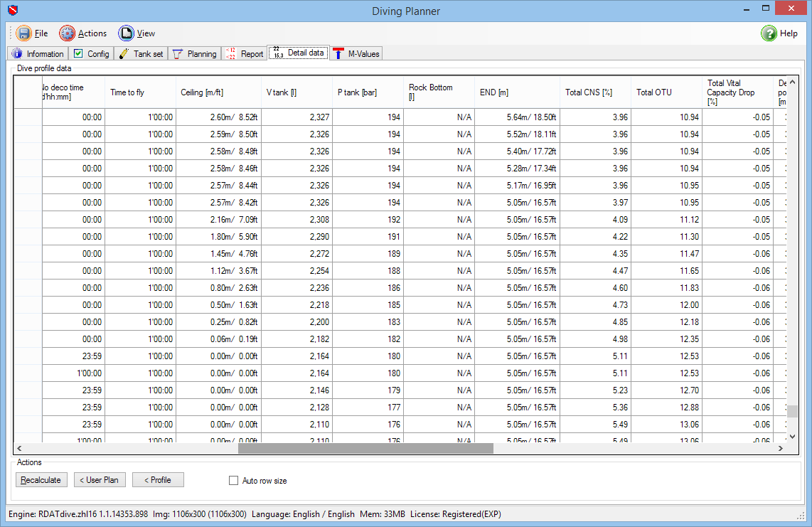Enable the Auto row size option

(x=233, y=480)
